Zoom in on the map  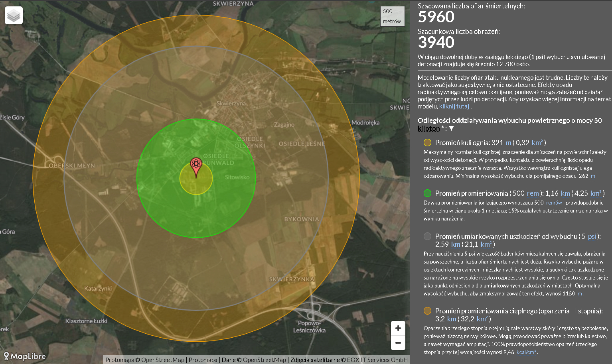pos(398,328)
